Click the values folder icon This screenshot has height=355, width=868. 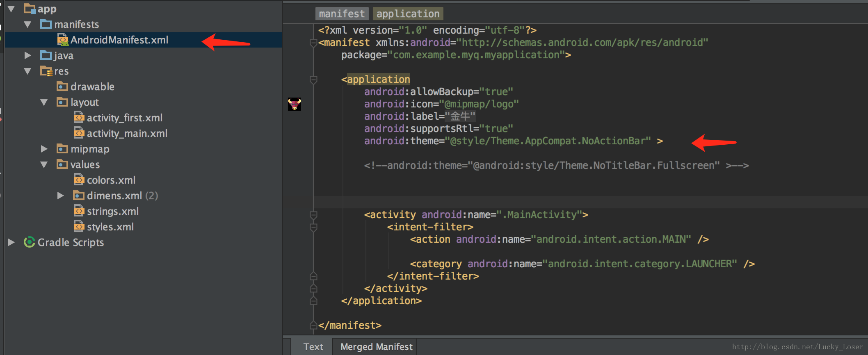pos(62,164)
